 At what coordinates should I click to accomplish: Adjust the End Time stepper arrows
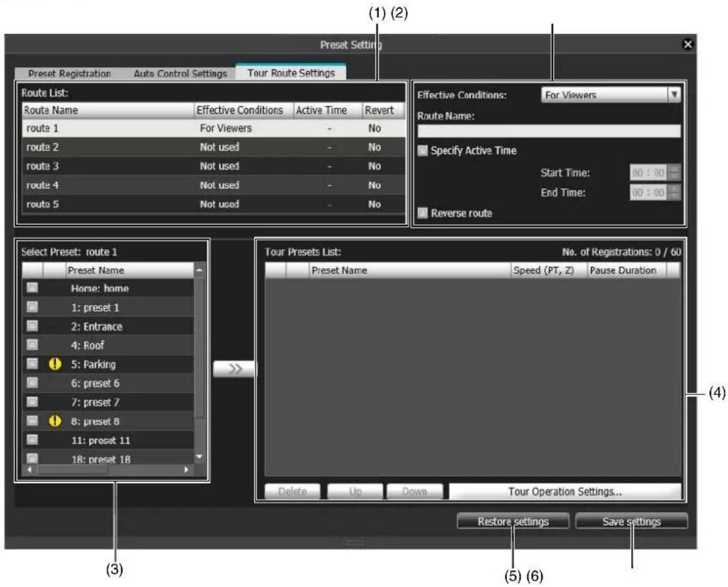click(x=675, y=193)
